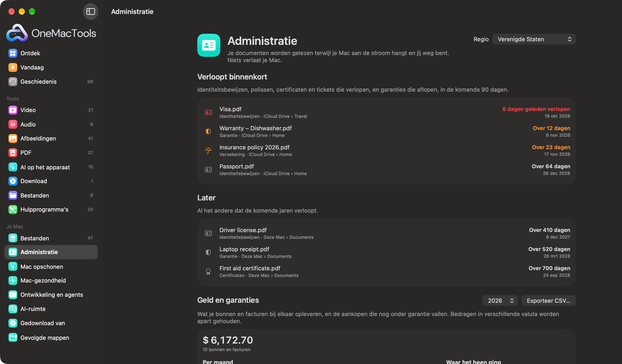Open the Hulpprogramma's tools icon
The height and width of the screenshot is (364, 622).
pyautogui.click(x=13, y=209)
